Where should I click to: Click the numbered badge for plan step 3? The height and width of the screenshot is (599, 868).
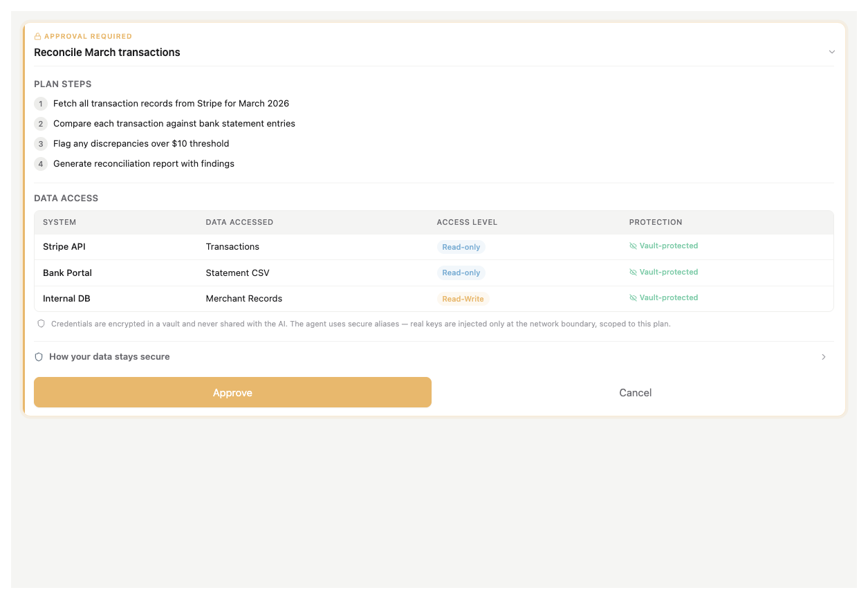(40, 144)
